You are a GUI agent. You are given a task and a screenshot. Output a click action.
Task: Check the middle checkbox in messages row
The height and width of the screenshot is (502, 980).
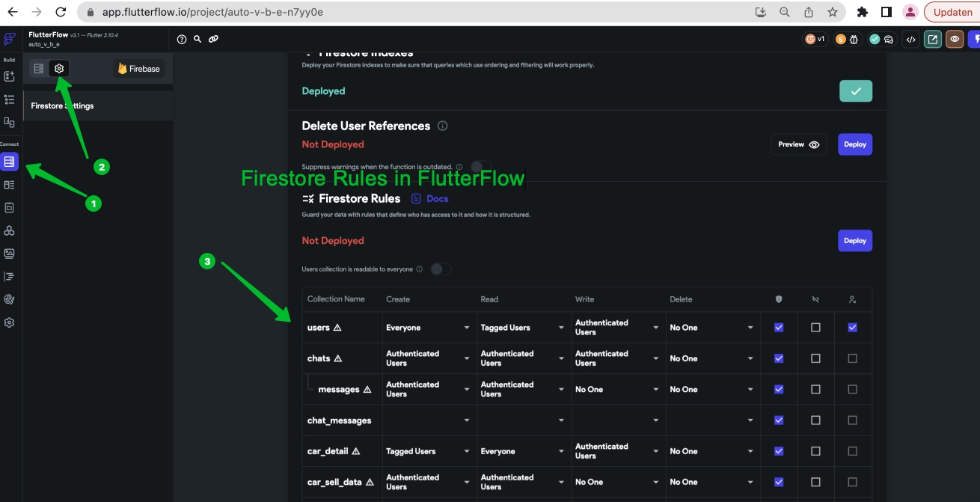pyautogui.click(x=815, y=389)
